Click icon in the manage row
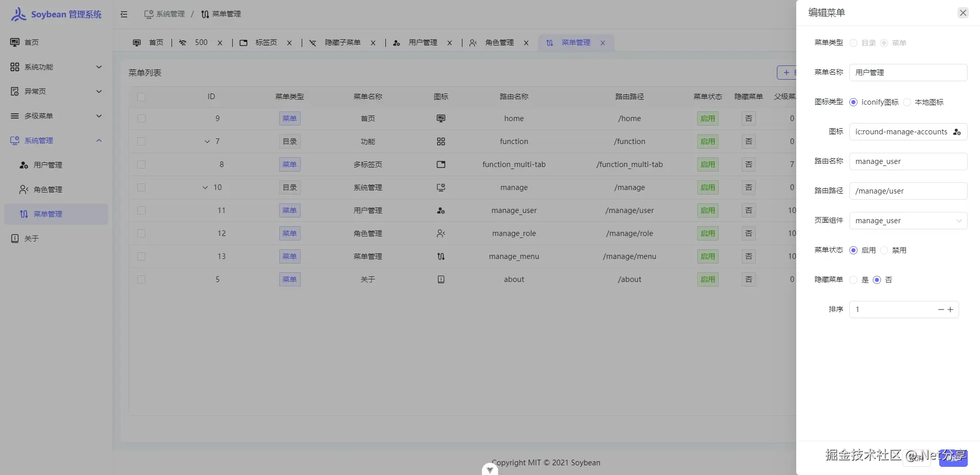980x475 pixels. click(441, 187)
